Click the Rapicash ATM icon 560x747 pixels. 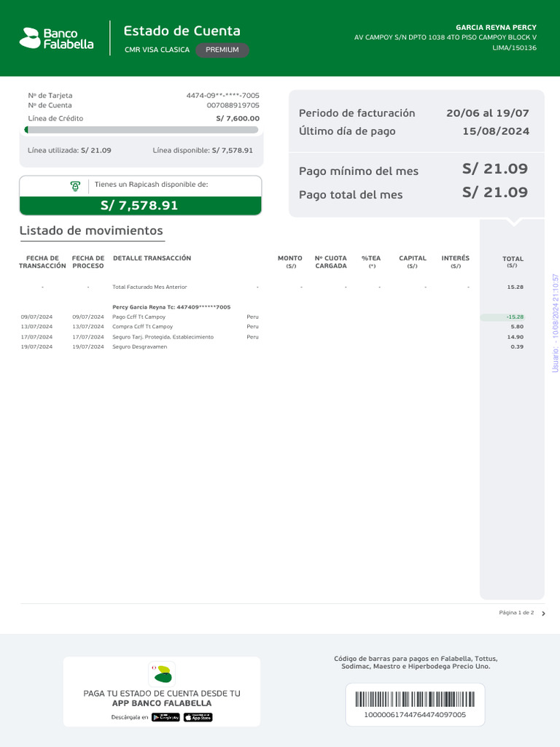coord(75,186)
